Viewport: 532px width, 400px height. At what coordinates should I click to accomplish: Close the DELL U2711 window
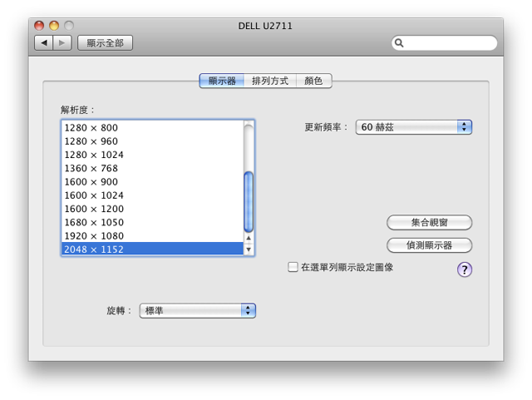coord(39,26)
